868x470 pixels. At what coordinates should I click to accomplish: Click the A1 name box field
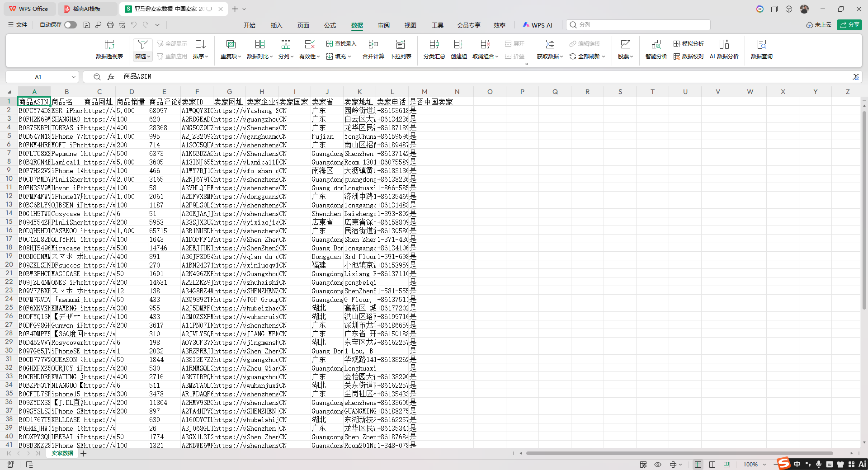pyautogui.click(x=38, y=77)
